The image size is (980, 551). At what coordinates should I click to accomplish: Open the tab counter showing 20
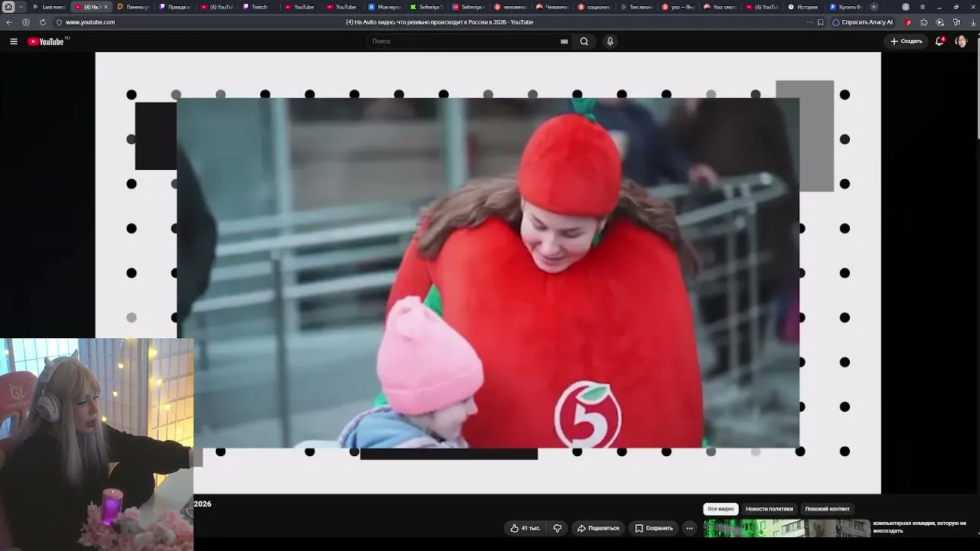click(8, 7)
